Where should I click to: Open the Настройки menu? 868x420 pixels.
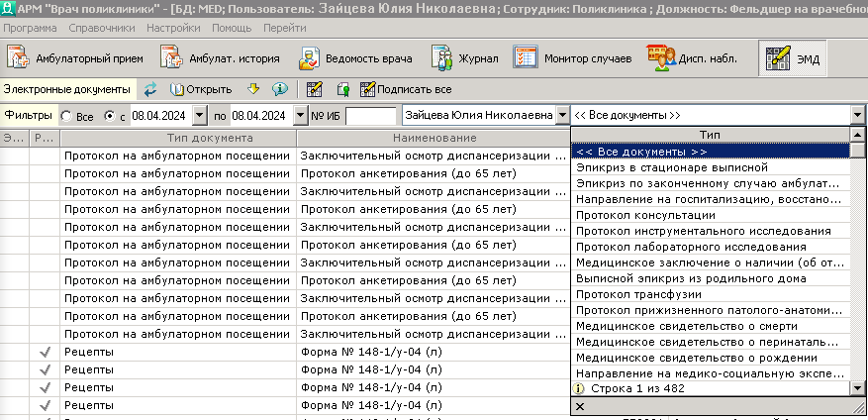[x=173, y=28]
